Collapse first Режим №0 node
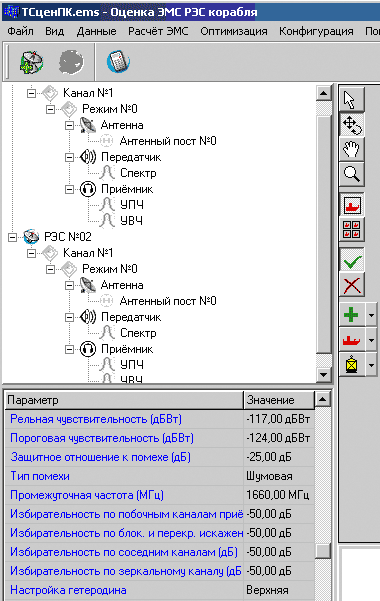The width and height of the screenshot is (380, 601). (x=50, y=109)
